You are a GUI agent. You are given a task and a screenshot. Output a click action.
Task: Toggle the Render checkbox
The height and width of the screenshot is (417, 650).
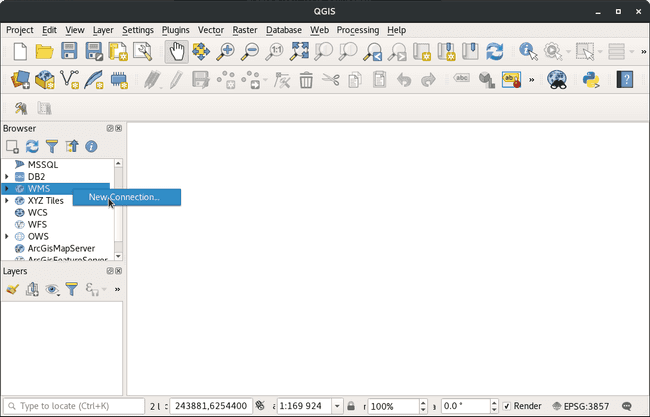(x=507, y=406)
